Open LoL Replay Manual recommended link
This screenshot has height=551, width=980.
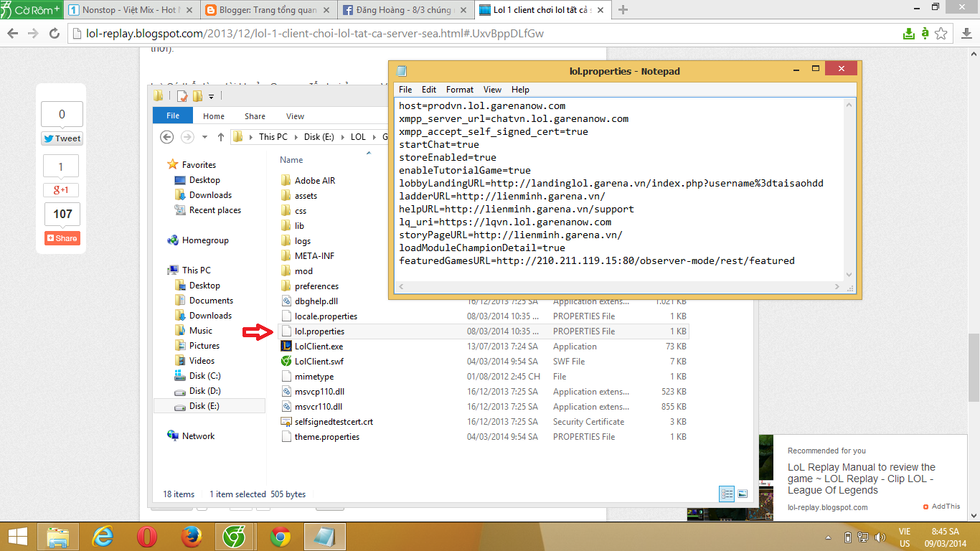(862, 479)
